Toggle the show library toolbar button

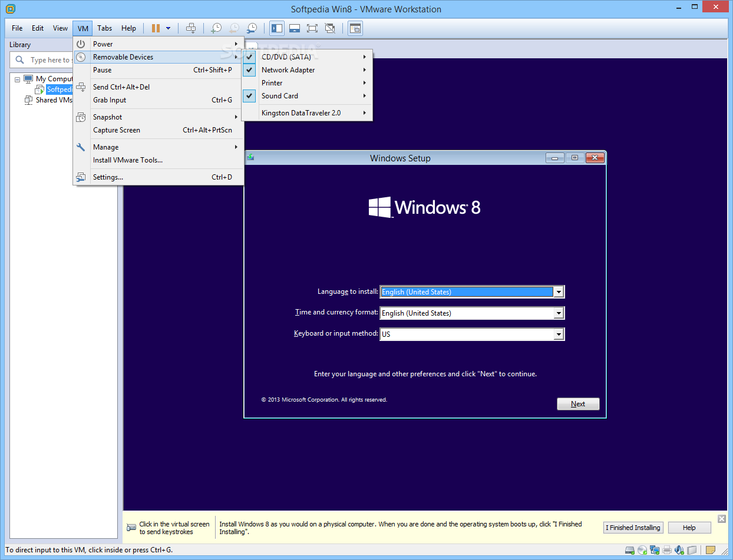click(x=276, y=28)
